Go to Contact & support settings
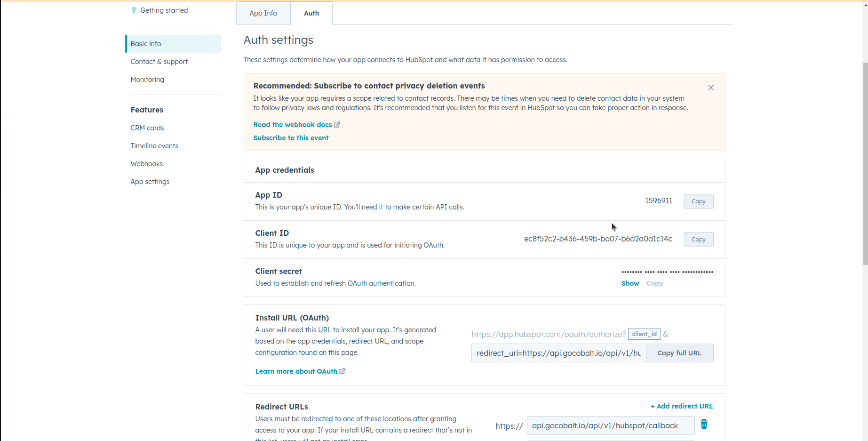 [x=159, y=61]
